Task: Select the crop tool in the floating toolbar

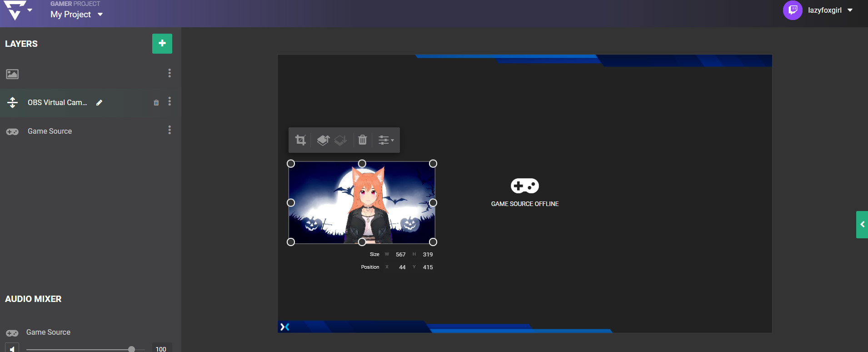Action: tap(300, 140)
